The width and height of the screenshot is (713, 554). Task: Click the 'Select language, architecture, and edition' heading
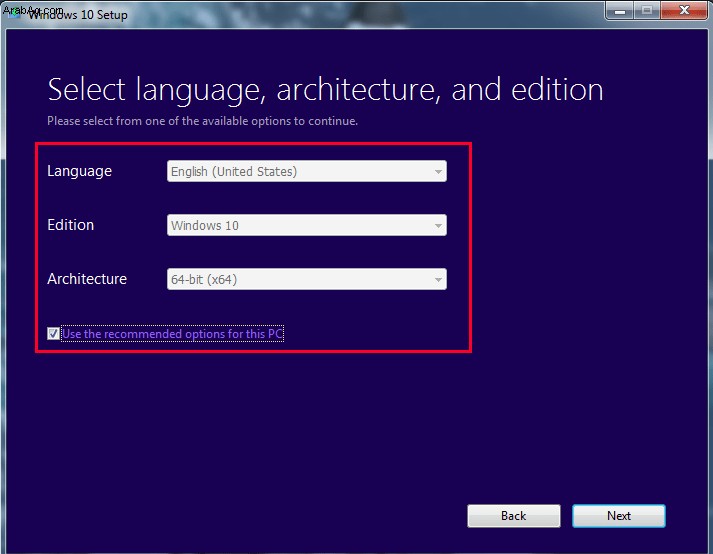coord(325,90)
